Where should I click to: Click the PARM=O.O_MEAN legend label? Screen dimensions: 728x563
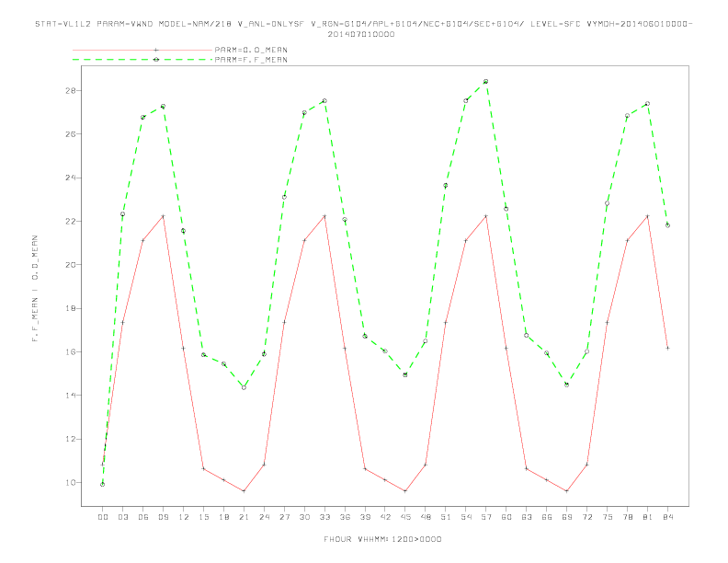251,50
